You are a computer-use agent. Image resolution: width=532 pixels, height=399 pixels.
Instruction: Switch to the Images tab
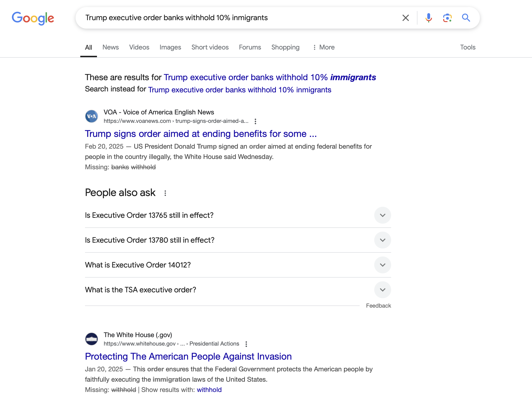170,47
